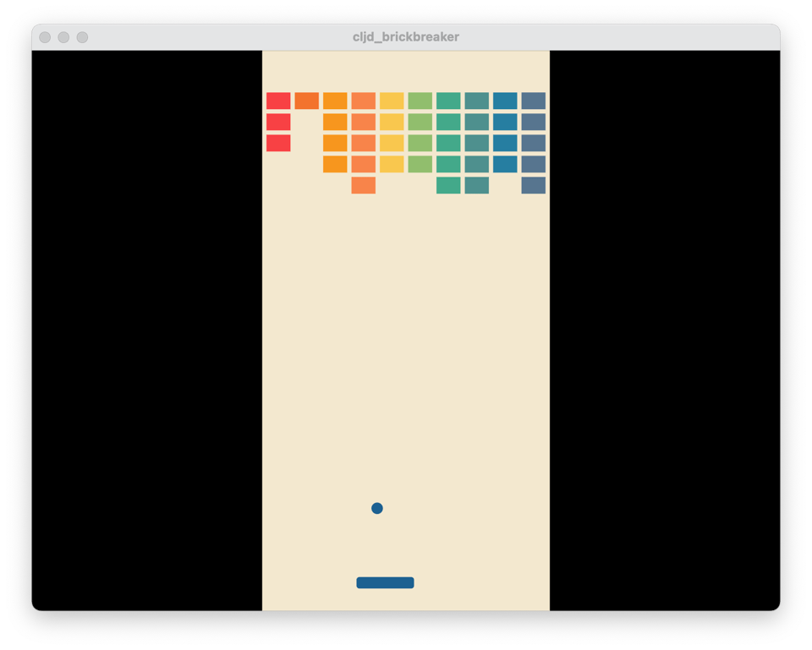Minimize the brickbreaker game window
This screenshot has width=812, height=650.
pyautogui.click(x=63, y=37)
